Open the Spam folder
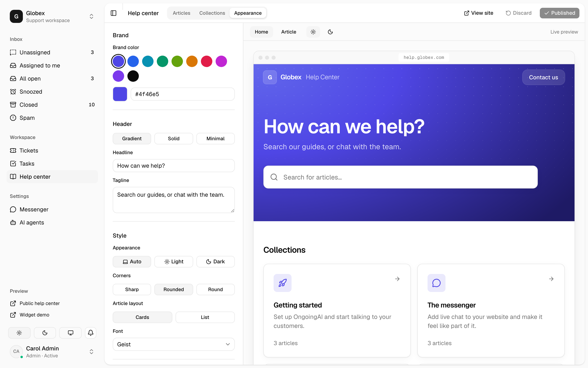588x368 pixels. pyautogui.click(x=52, y=118)
